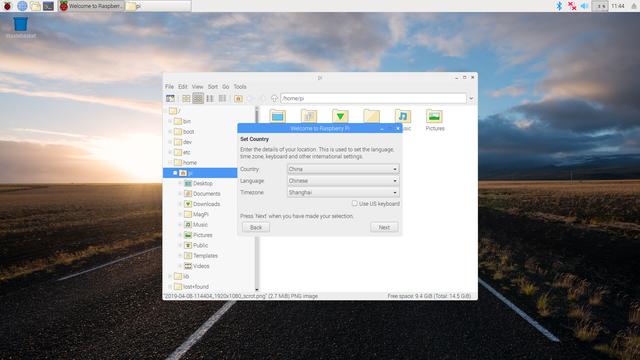Open the File menu
640x360 pixels.
(169, 87)
